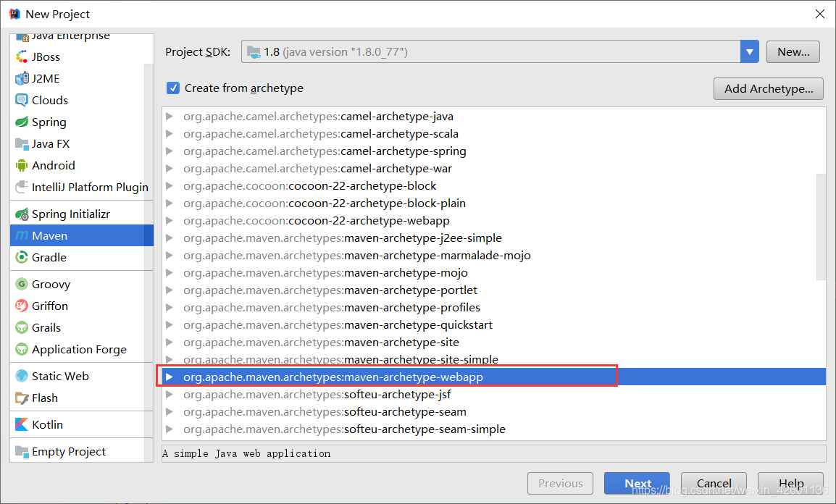Expand maven-archetype-quickstart node
Image resolution: width=836 pixels, height=504 pixels.
(x=170, y=325)
